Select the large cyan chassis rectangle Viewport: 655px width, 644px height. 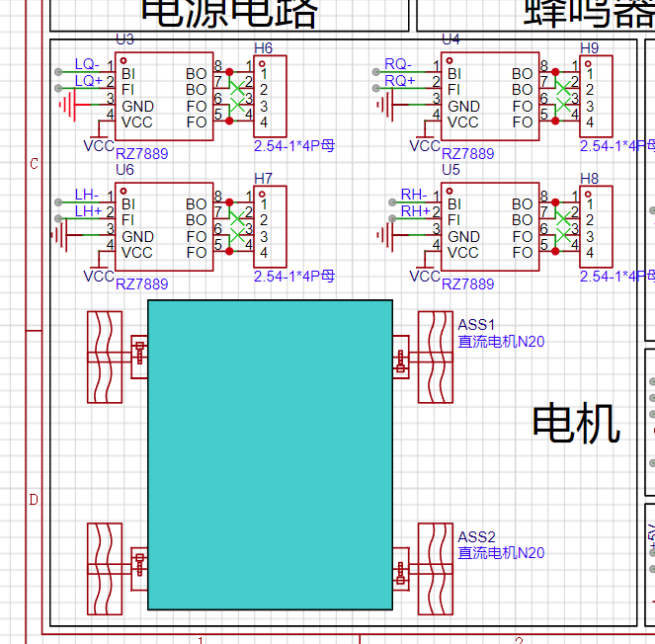coord(271,454)
